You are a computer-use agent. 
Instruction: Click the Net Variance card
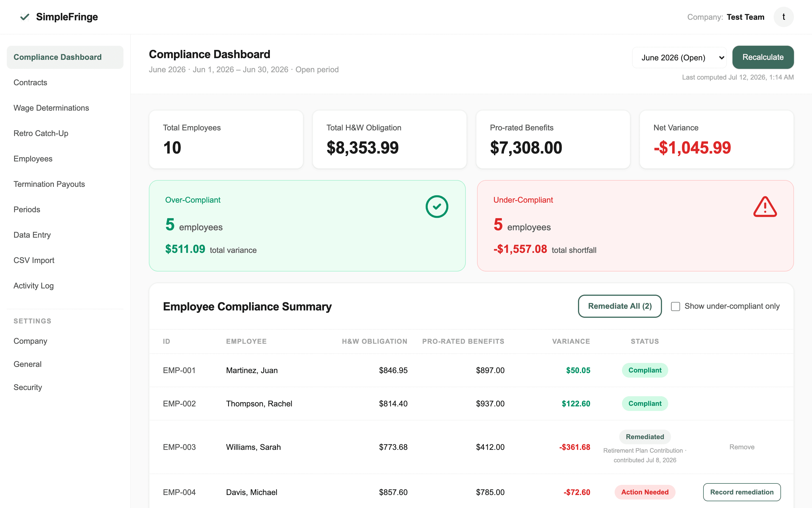click(717, 139)
